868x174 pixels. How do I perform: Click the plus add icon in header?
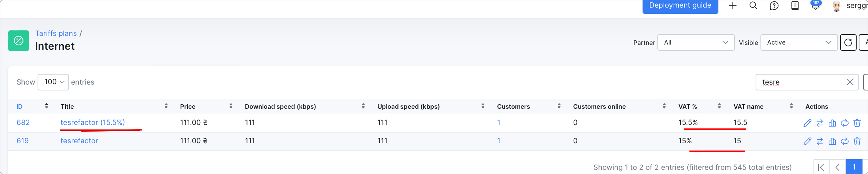click(733, 6)
